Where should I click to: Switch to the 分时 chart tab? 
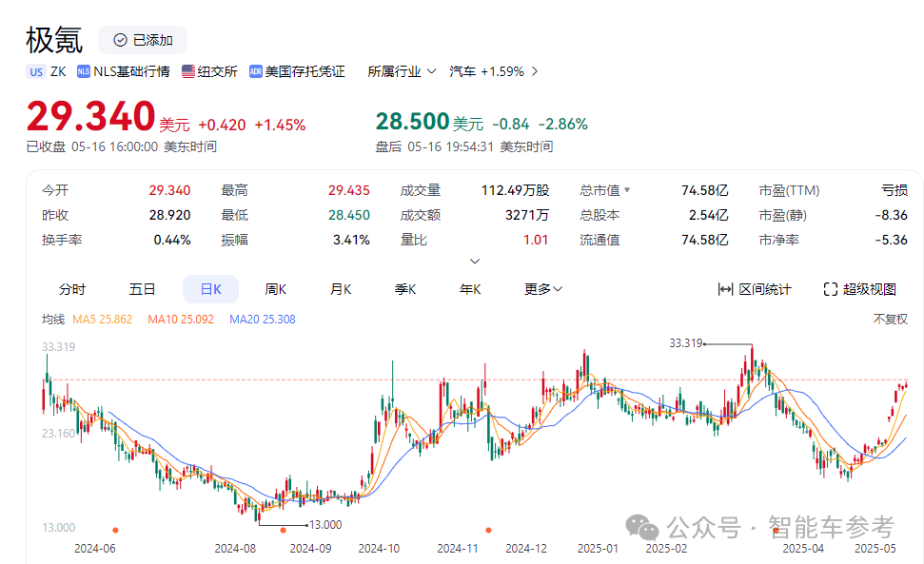tap(72, 289)
